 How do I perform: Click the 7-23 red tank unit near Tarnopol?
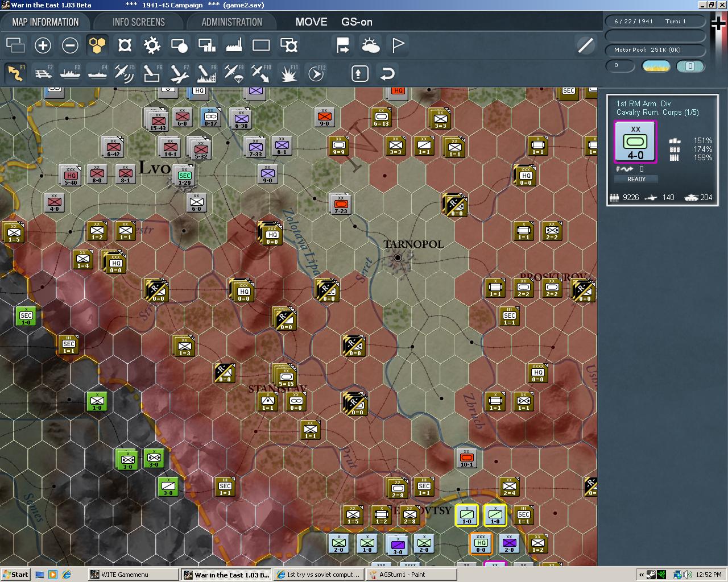tap(341, 203)
